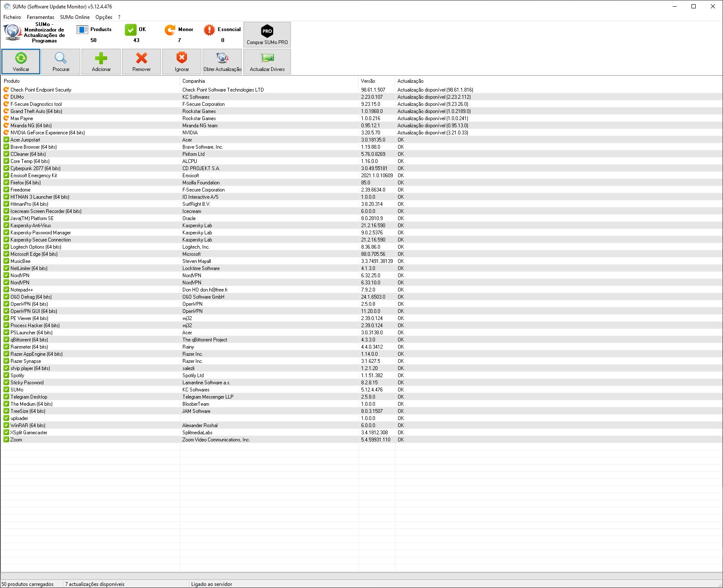Click update icon beside Miranda NG
The image size is (723, 588).
pos(6,126)
